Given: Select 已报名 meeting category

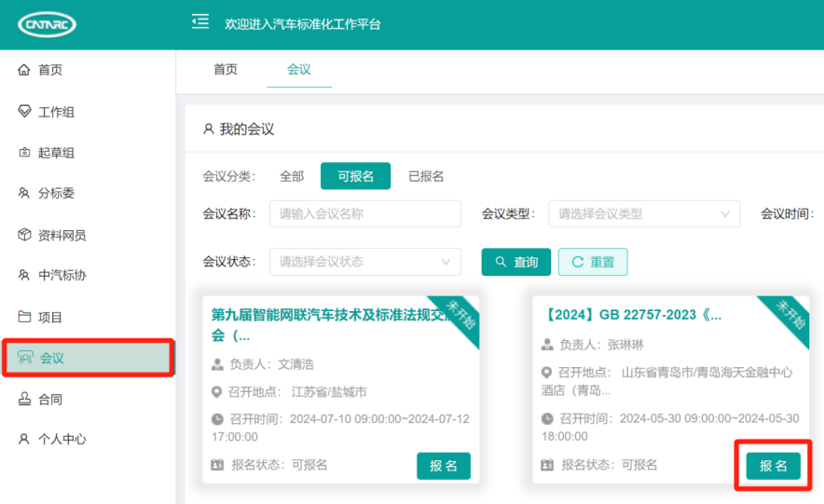Looking at the screenshot, I should pos(426,176).
